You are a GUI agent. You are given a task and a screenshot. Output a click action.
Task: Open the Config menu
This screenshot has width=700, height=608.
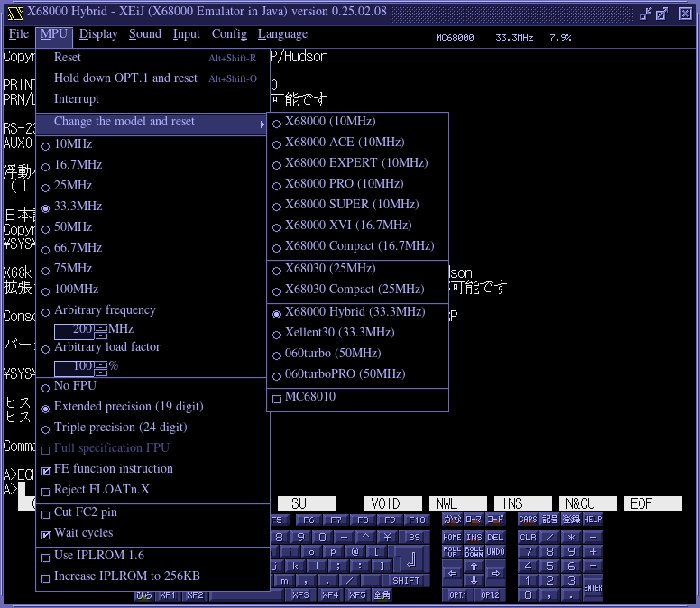pyautogui.click(x=229, y=34)
